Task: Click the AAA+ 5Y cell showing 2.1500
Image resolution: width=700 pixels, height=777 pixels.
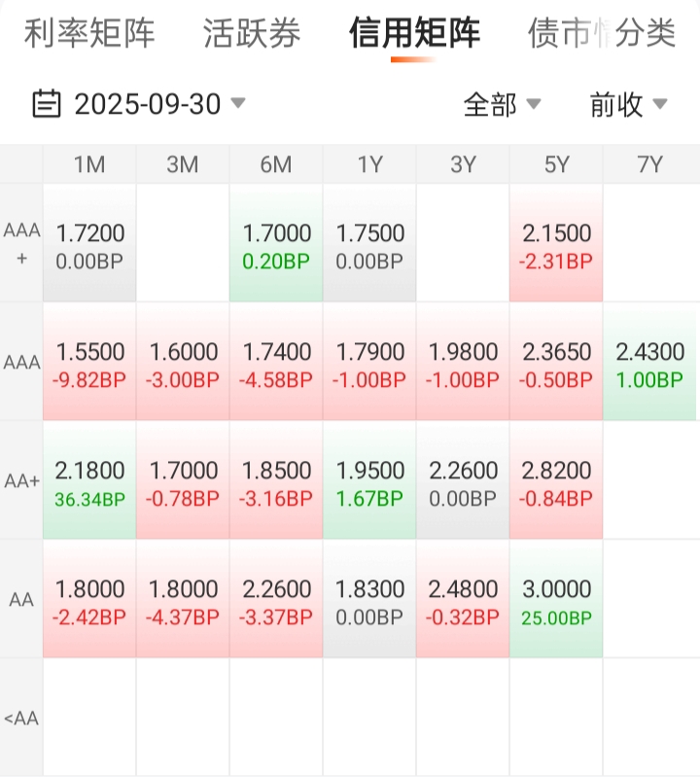Action: [556, 244]
